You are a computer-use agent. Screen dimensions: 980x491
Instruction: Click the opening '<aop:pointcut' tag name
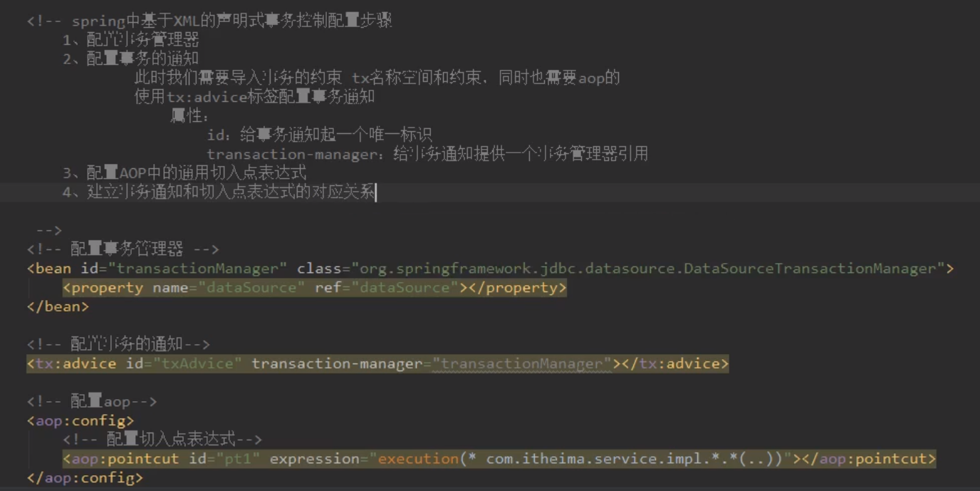pos(121,458)
